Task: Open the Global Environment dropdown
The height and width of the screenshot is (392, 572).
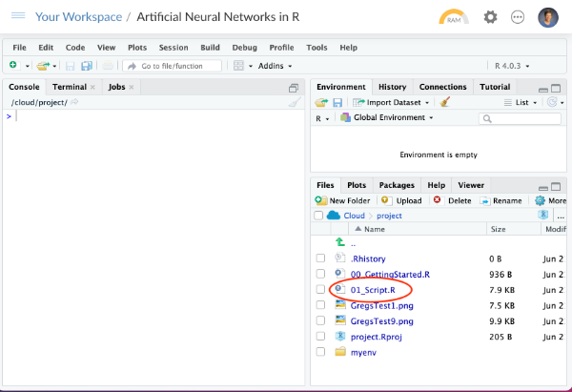Action: (387, 117)
